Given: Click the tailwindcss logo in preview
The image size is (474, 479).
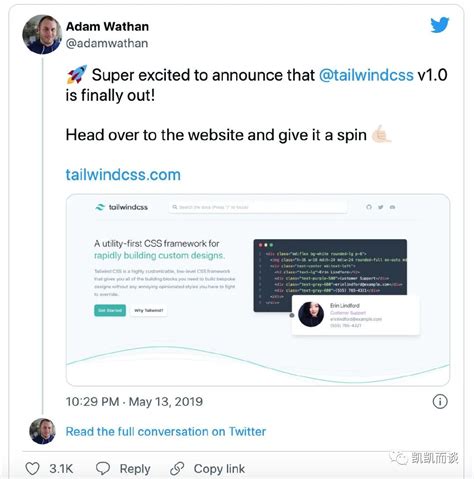Looking at the screenshot, I should (122, 207).
